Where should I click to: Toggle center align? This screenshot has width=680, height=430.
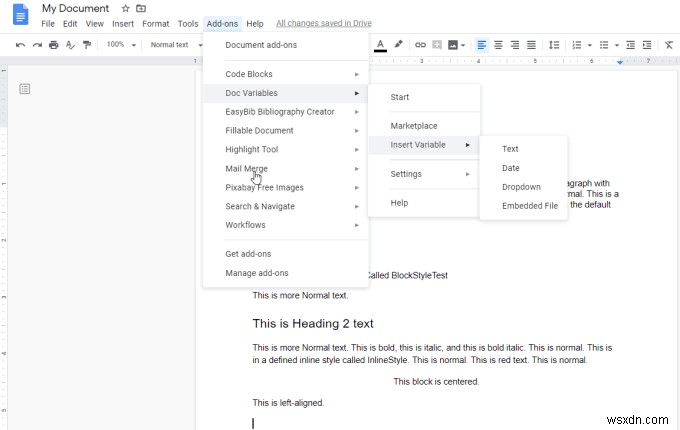[498, 45]
